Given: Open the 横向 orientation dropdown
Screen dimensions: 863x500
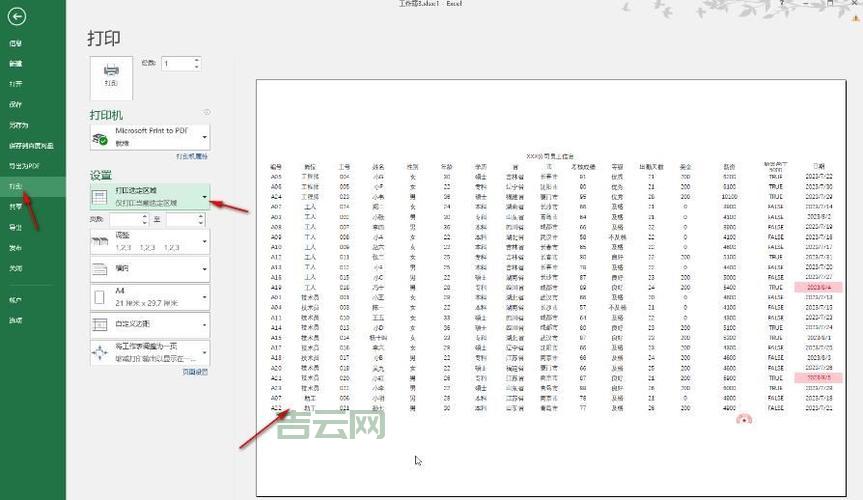Looking at the screenshot, I should (x=204, y=269).
